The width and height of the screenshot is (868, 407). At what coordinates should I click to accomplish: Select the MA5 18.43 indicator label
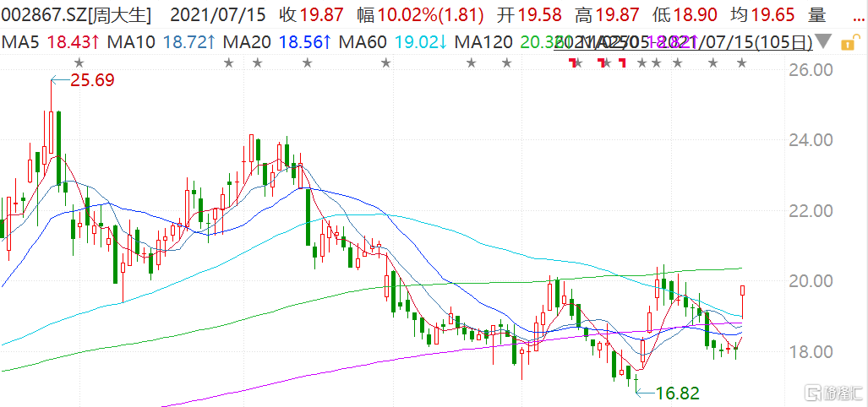(51, 42)
